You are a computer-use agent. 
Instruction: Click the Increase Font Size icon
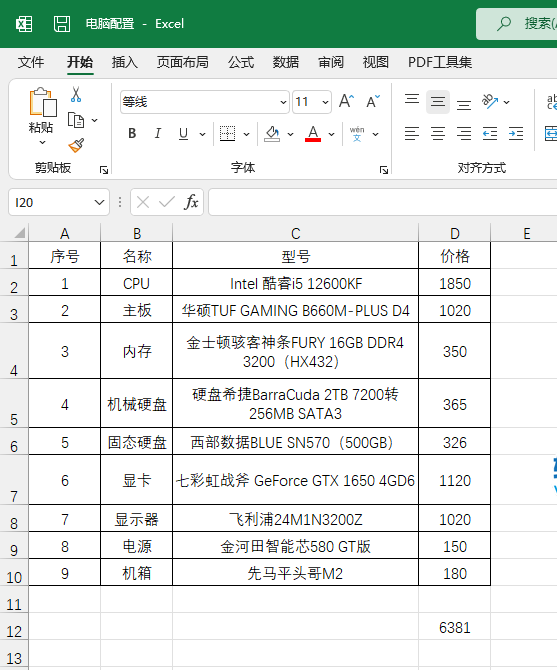tap(346, 102)
